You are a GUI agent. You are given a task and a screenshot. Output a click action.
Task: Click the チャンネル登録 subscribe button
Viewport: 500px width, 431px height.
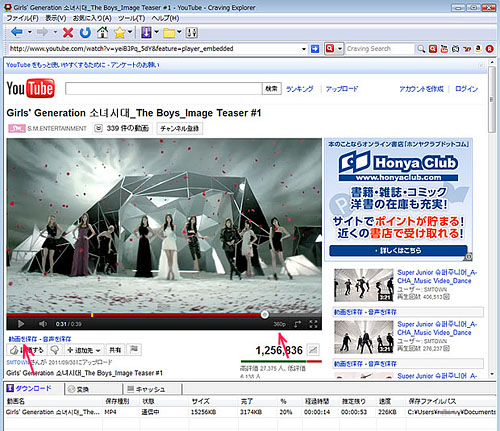pos(180,128)
